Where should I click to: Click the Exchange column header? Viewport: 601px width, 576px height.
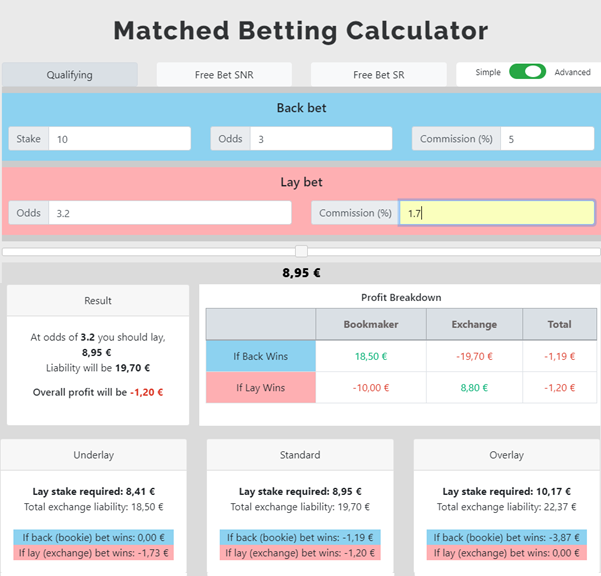(475, 325)
